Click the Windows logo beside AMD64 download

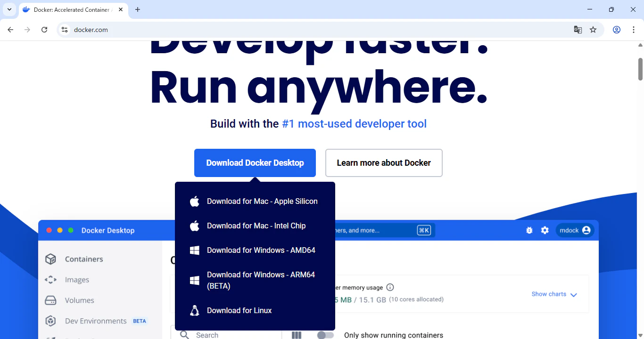coord(194,250)
